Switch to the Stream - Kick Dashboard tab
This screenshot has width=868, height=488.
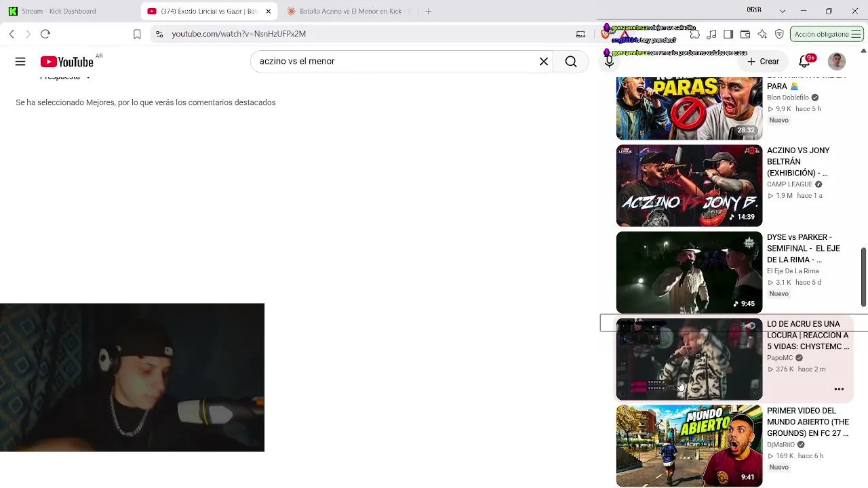[58, 11]
